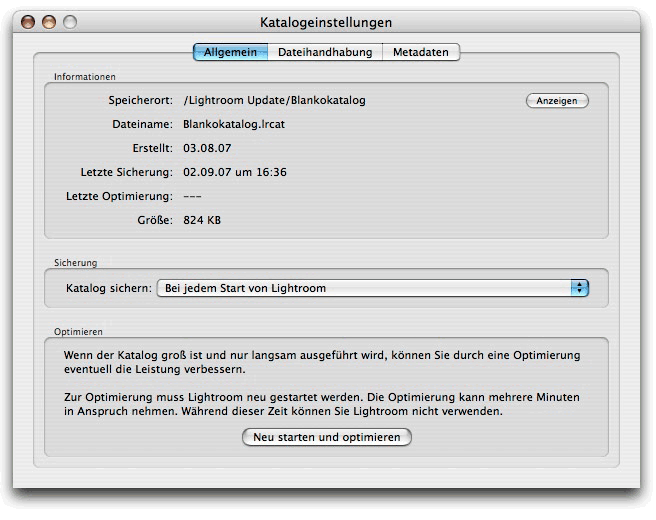Click the Erstellt date 03.08.07

(207, 148)
